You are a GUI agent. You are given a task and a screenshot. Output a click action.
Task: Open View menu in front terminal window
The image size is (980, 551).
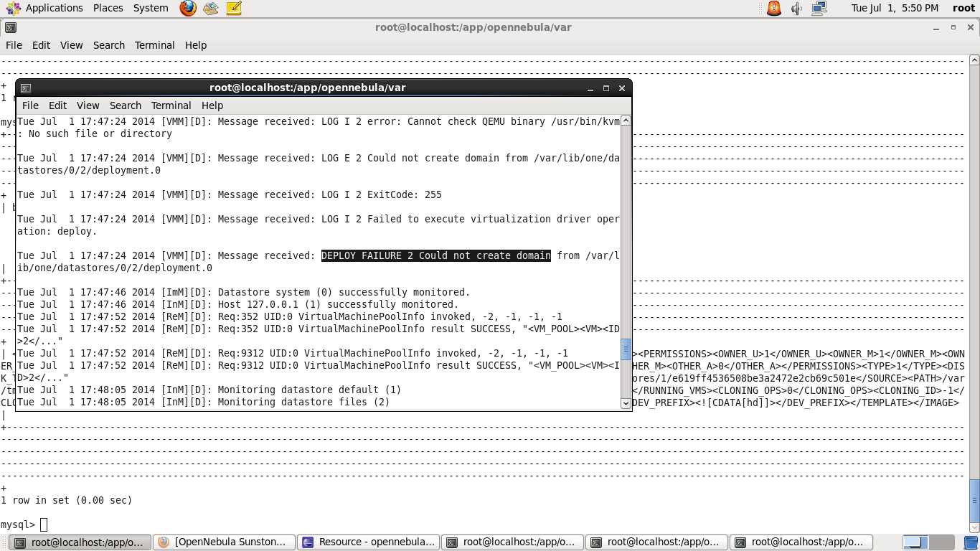[x=88, y=105]
